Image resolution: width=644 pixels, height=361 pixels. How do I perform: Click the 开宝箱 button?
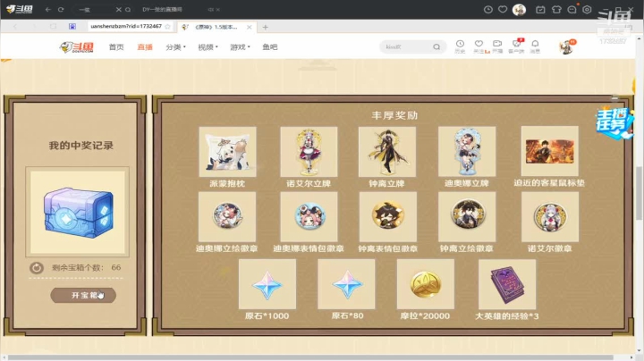83,296
